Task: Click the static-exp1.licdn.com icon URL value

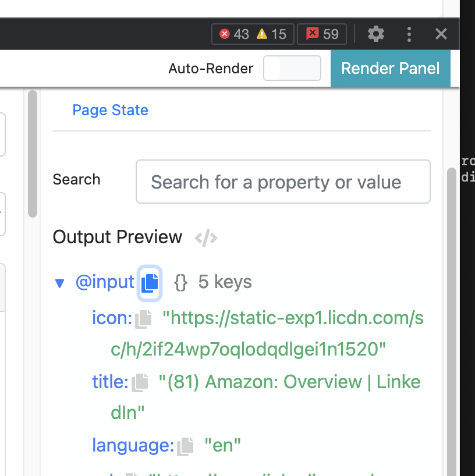Action: point(267,333)
